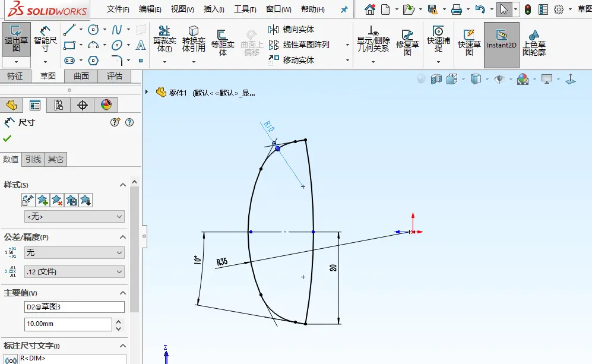Screen dimensions: 592x364
Task: Toggle the Shaded Sketch Contours (上色草图轮廓) button
Action: point(534,42)
